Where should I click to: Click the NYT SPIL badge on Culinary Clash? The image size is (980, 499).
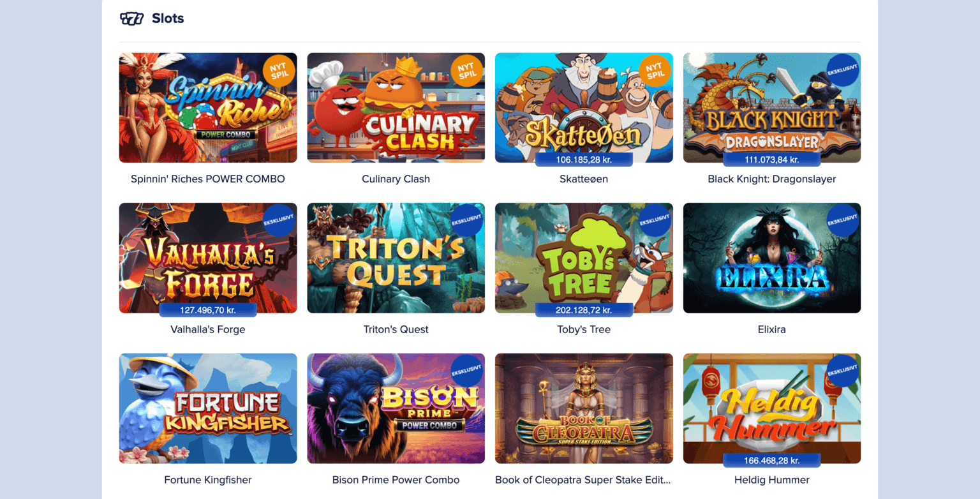coord(467,71)
